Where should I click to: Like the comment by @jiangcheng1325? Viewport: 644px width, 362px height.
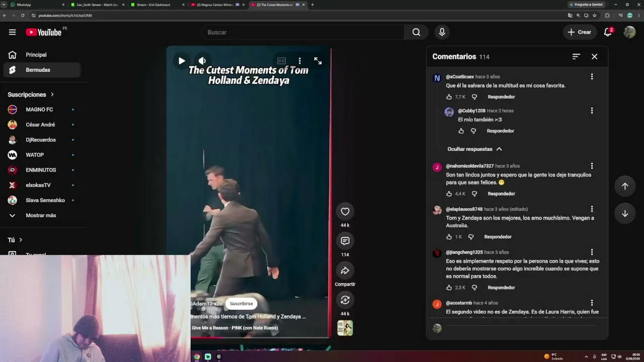tap(449, 288)
